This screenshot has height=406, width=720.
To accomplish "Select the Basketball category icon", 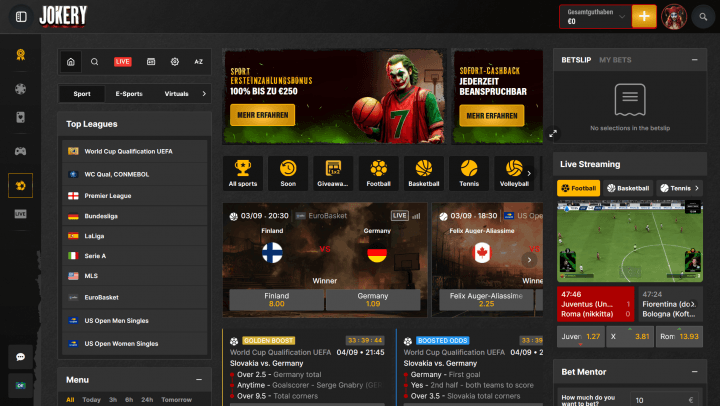I will click(424, 173).
